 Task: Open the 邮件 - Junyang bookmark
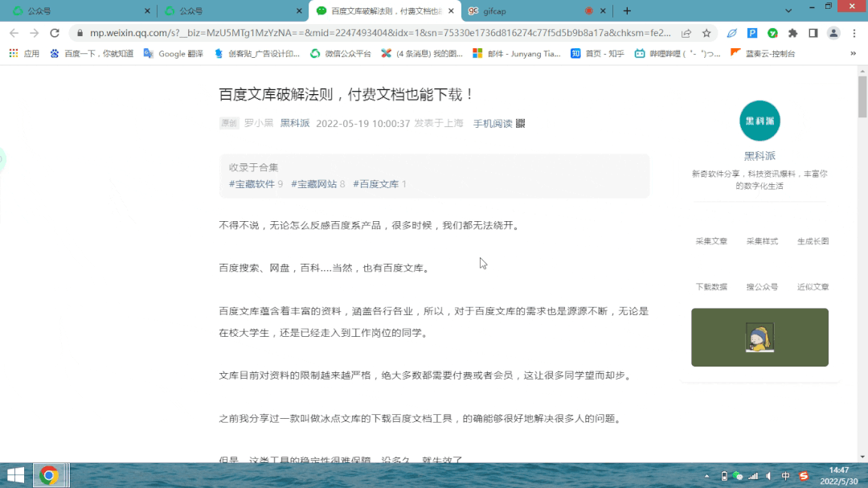click(x=517, y=54)
